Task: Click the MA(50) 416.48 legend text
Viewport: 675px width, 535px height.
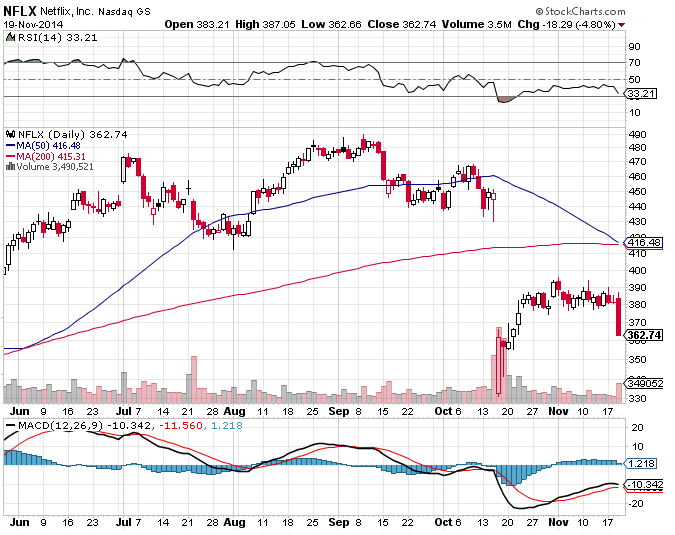Action: click(x=48, y=146)
